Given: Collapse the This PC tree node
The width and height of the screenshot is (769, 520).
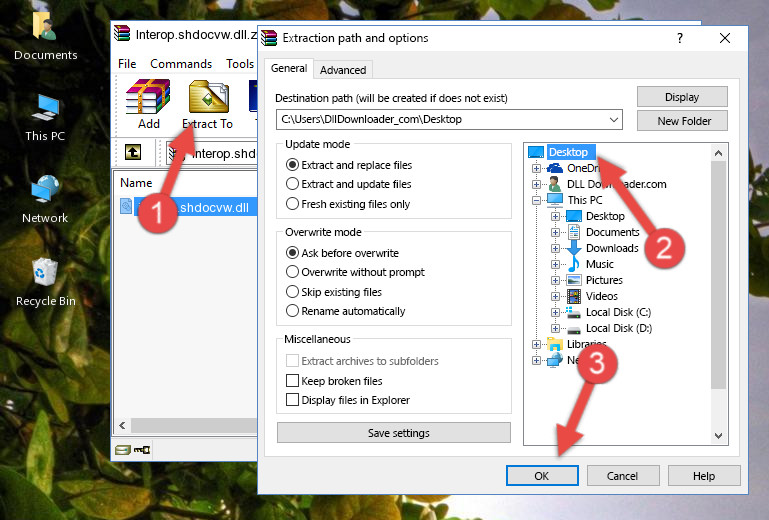Looking at the screenshot, I should [x=536, y=200].
